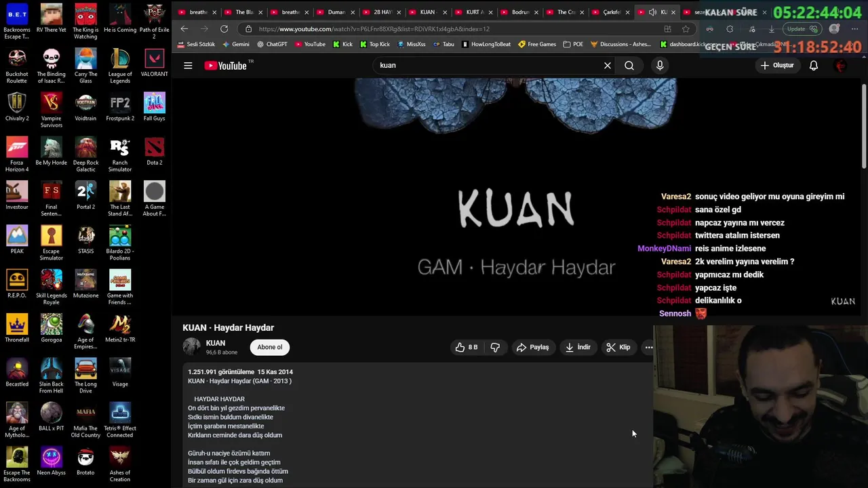The width and height of the screenshot is (868, 488).
Task: Open YouTube notifications bell
Action: coord(814,66)
